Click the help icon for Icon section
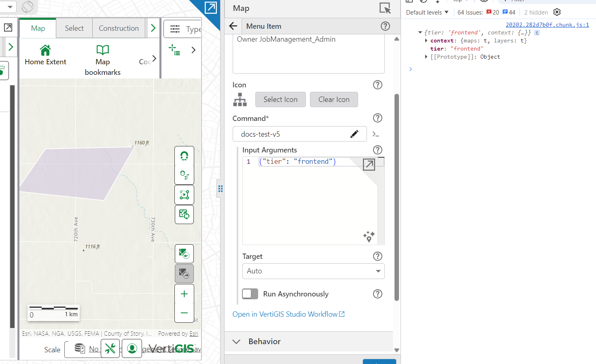Image resolution: width=596 pixels, height=364 pixels. point(378,85)
